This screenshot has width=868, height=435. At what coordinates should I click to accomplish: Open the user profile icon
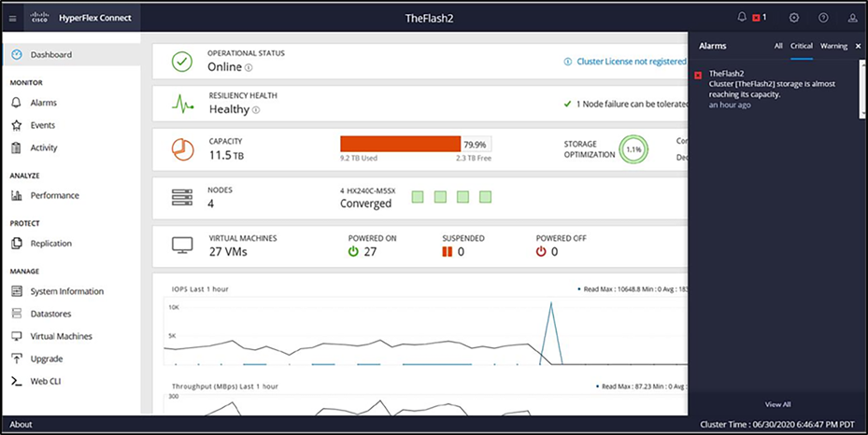(x=852, y=18)
